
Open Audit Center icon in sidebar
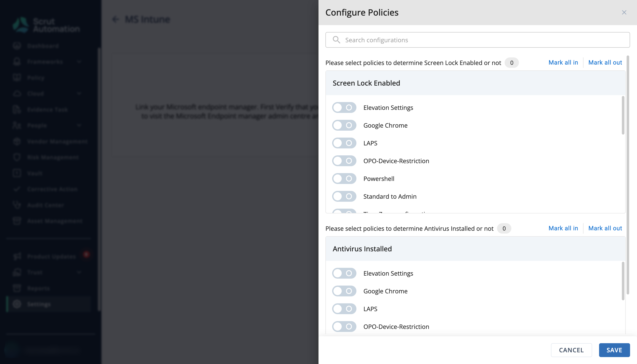(x=17, y=205)
